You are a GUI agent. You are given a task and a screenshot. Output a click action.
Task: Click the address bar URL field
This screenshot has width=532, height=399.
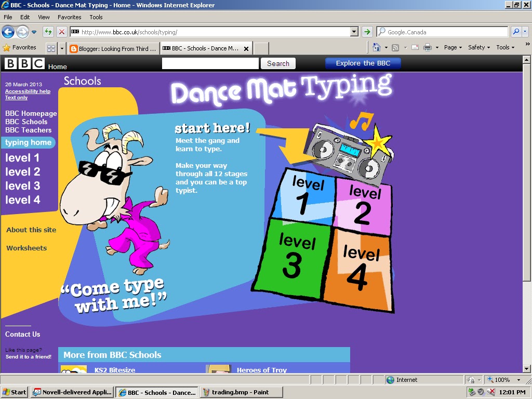(x=210, y=32)
